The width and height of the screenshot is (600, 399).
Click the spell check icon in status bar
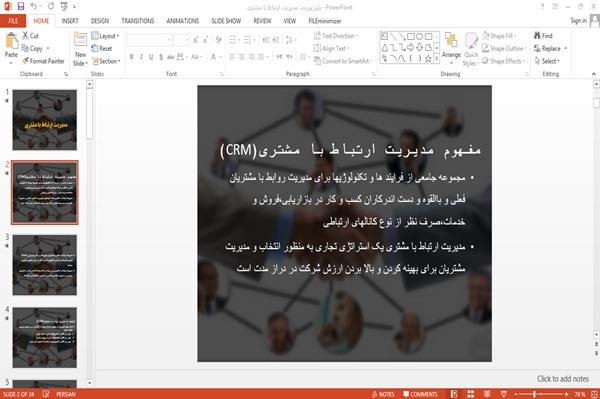click(46, 394)
